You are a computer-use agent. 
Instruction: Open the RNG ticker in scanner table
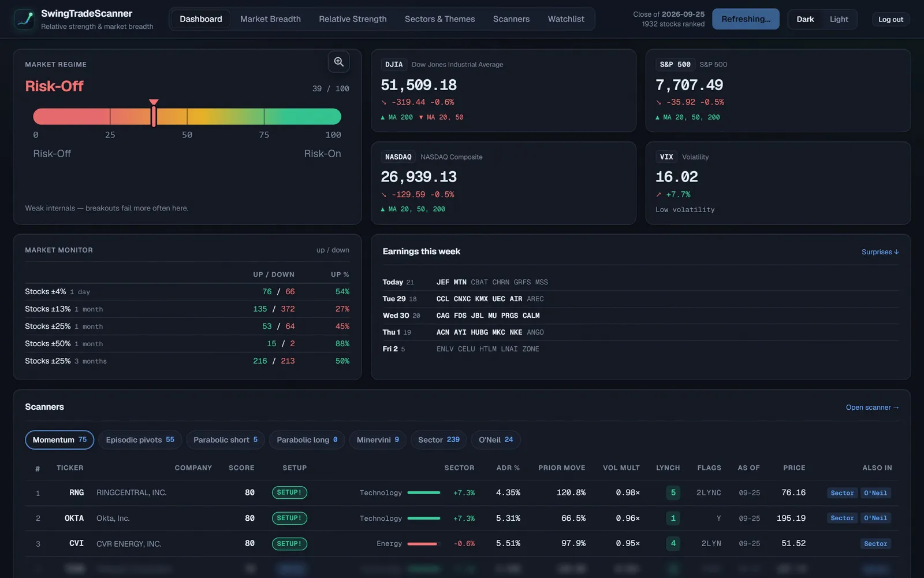click(x=77, y=493)
